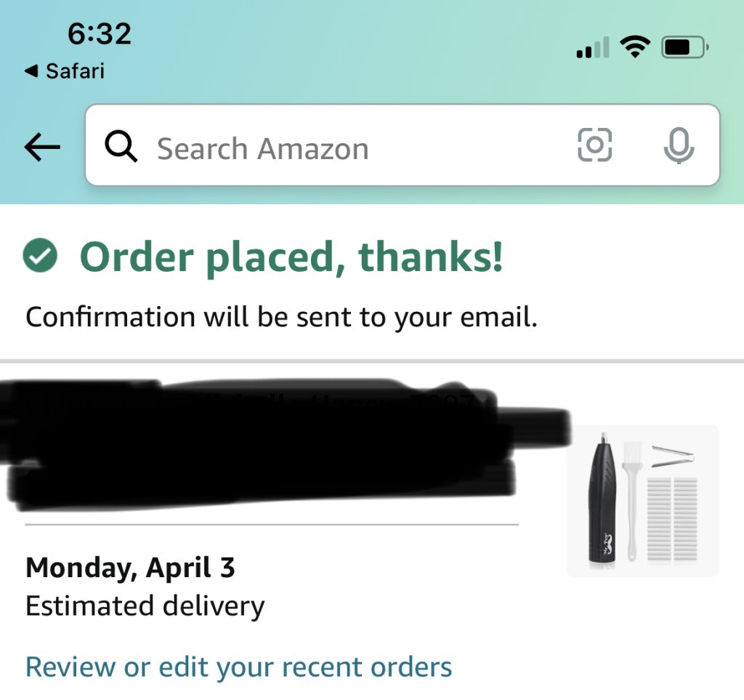The image size is (744, 700).
Task: Click the Estimated delivery label
Action: pos(145,606)
